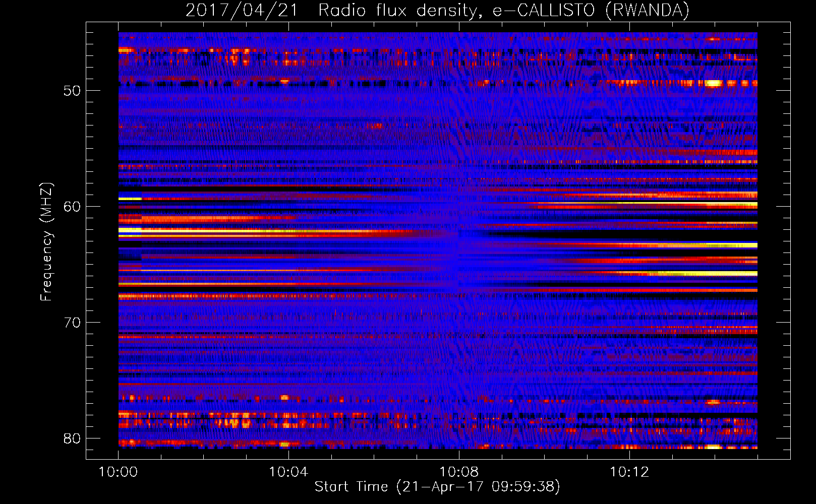
Task: Click the '80' frequency tick label
Action: pyautogui.click(x=72, y=438)
